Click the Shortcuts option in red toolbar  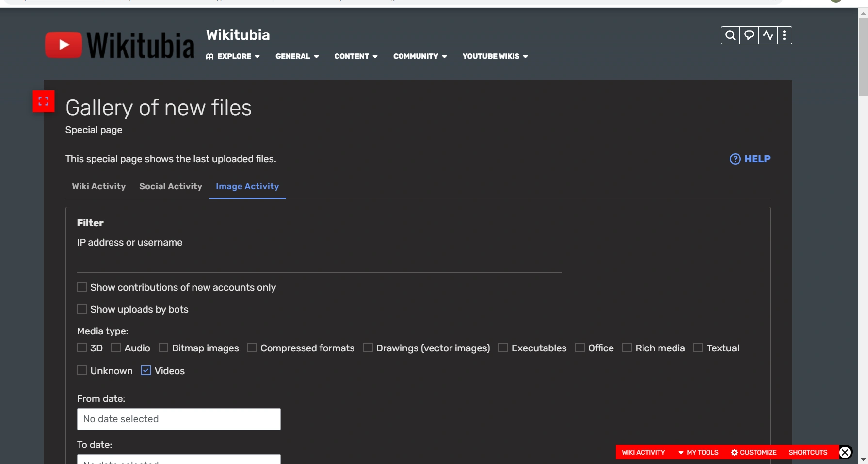pyautogui.click(x=808, y=452)
